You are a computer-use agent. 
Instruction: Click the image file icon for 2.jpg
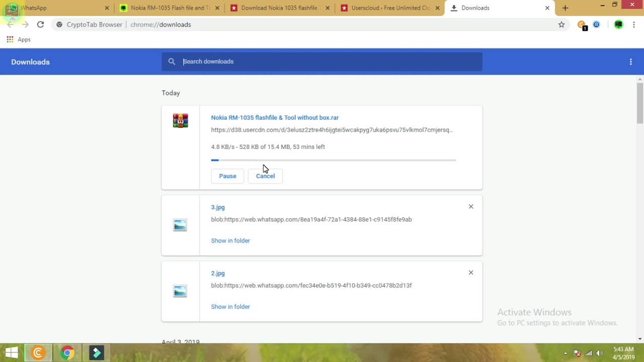(x=180, y=291)
